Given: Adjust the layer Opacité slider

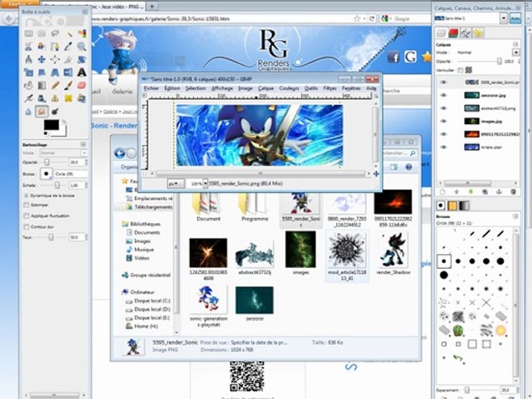Looking at the screenshot, I should [479, 62].
